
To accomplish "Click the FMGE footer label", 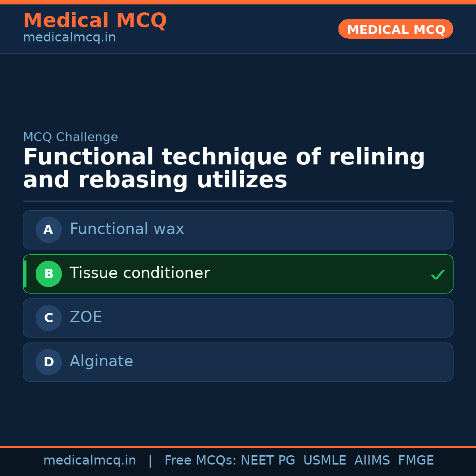I will tap(416, 461).
